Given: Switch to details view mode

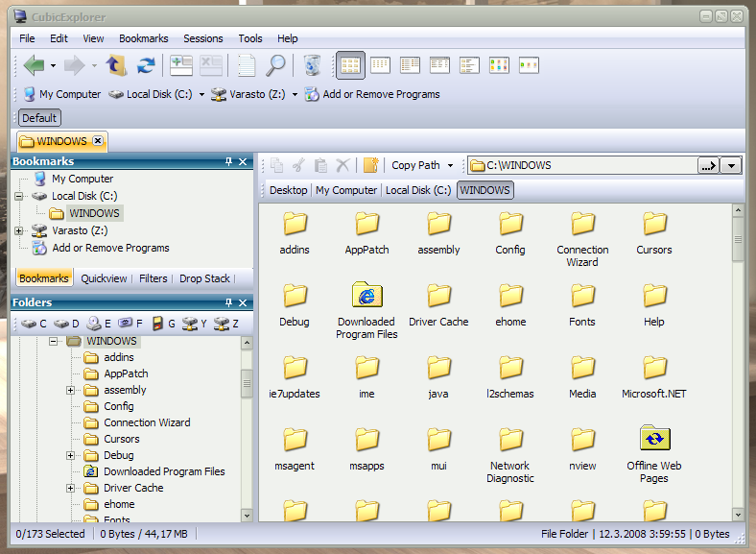Looking at the screenshot, I should 439,65.
